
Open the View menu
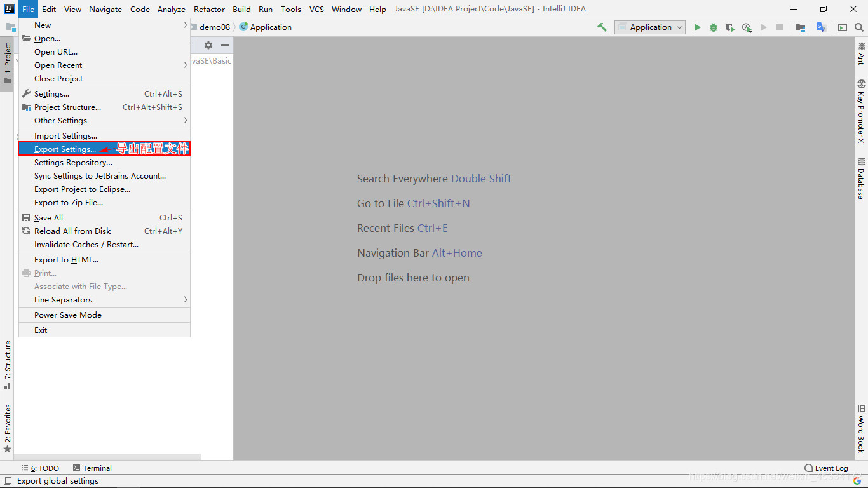point(72,9)
